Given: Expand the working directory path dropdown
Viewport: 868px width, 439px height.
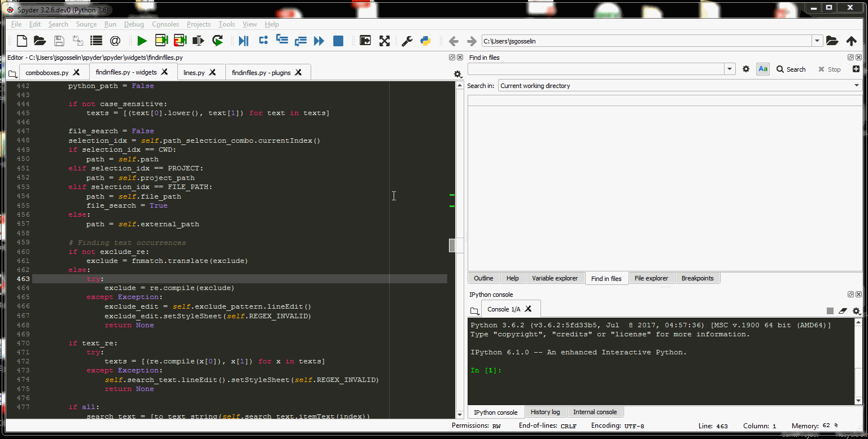Looking at the screenshot, I should point(817,41).
